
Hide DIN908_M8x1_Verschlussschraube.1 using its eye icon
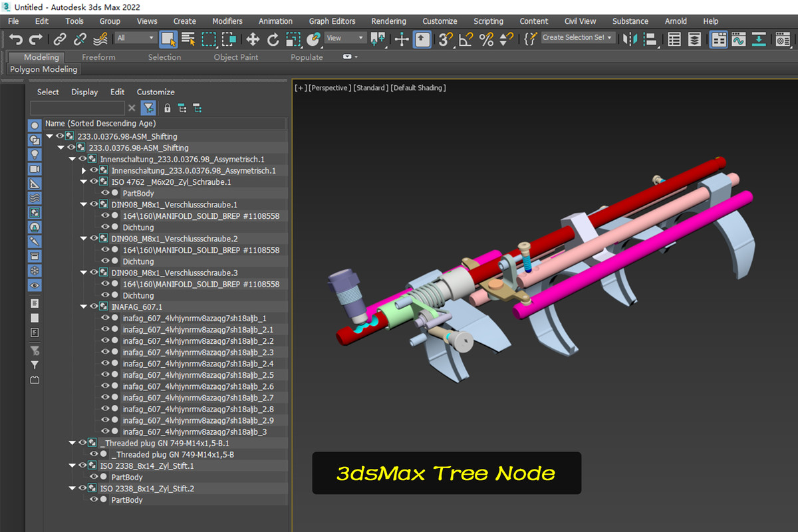click(94, 205)
